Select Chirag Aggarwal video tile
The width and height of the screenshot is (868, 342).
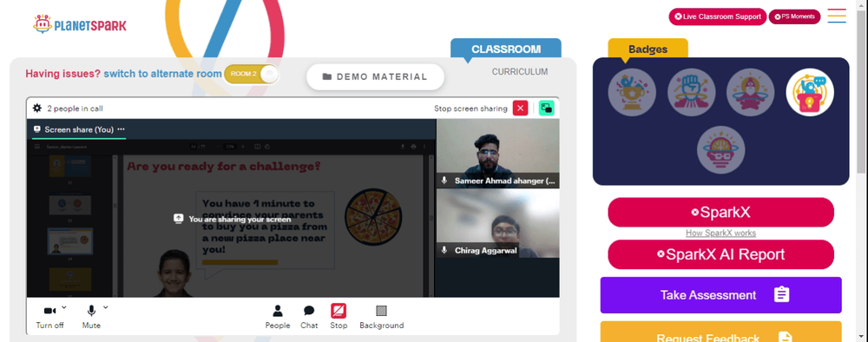tap(497, 224)
